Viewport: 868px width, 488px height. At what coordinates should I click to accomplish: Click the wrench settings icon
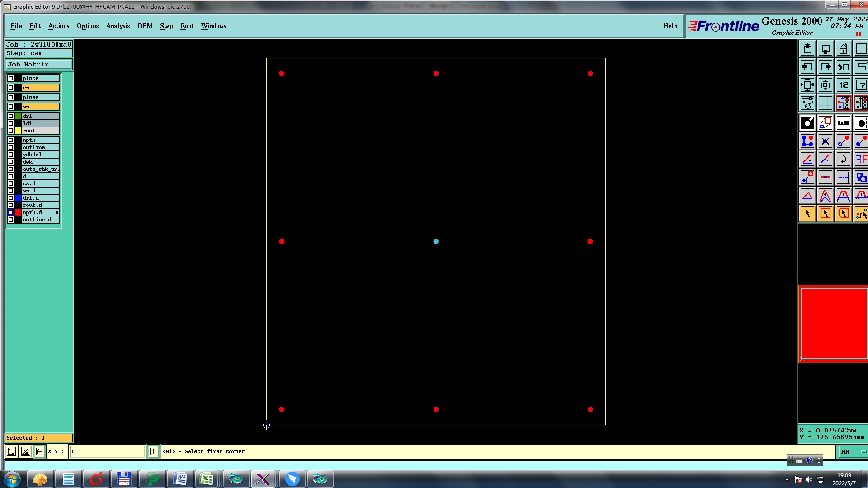point(807,103)
